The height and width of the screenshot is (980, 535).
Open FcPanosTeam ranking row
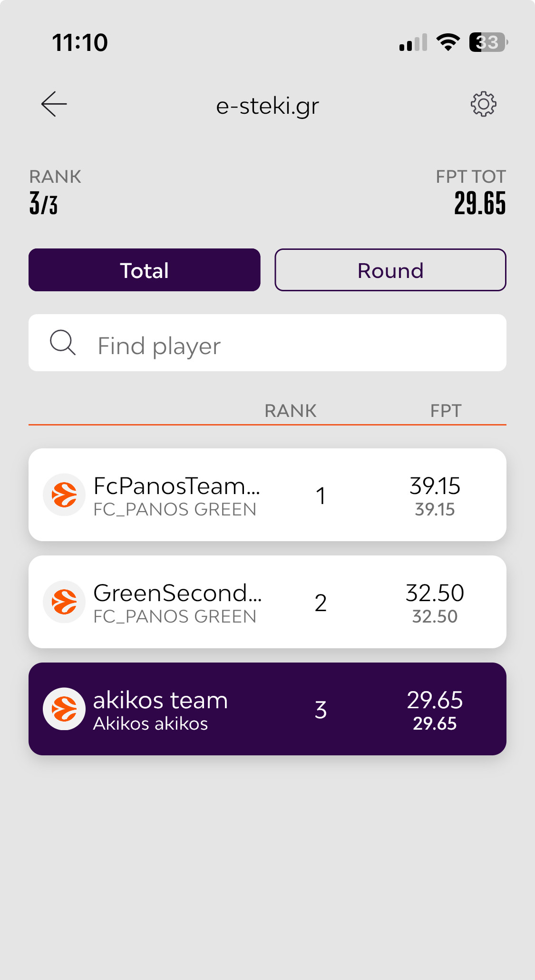click(267, 495)
